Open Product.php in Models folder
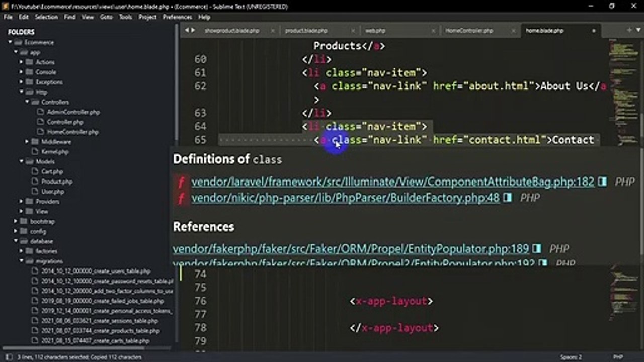This screenshot has width=644, height=362. 57,182
